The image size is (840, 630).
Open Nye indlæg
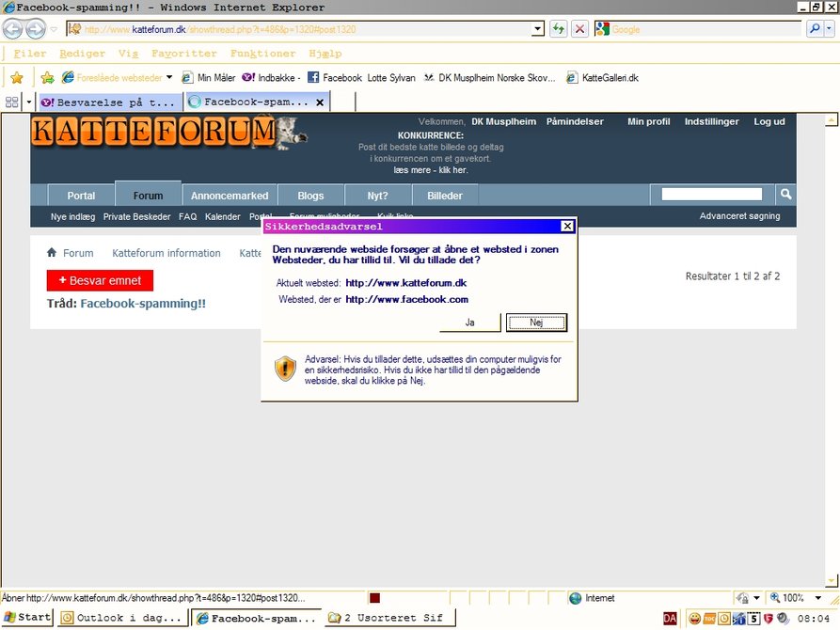[x=72, y=216]
